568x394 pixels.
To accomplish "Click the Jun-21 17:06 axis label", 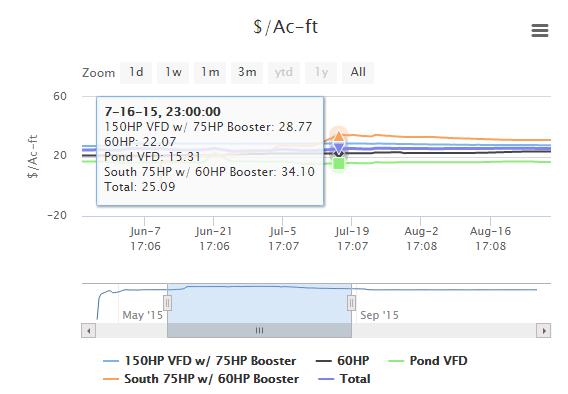I will pos(214,239).
